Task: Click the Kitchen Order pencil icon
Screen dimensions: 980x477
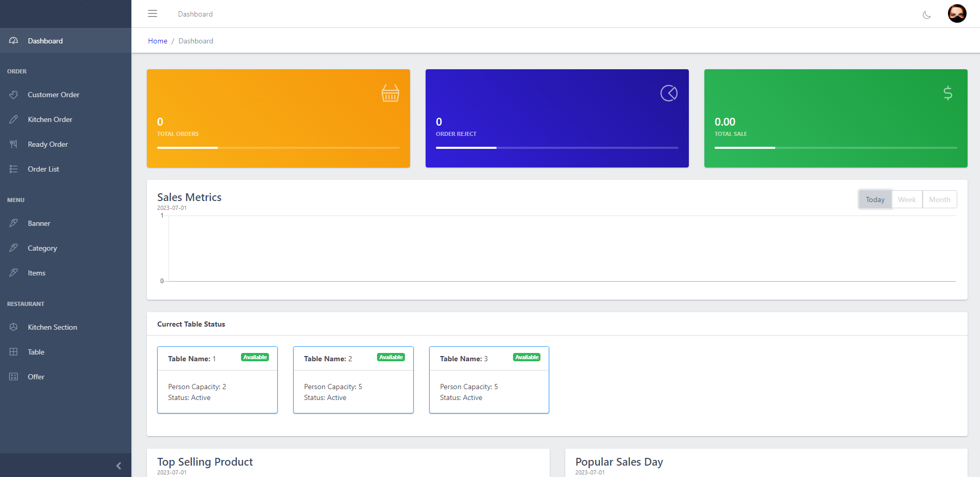Action: 13,119
